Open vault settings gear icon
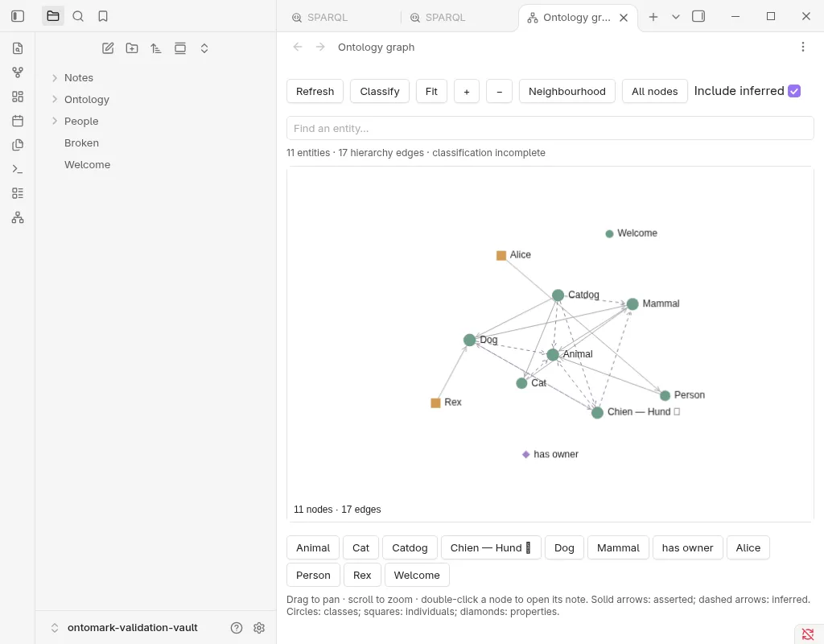Image resolution: width=824 pixels, height=644 pixels. point(259,628)
